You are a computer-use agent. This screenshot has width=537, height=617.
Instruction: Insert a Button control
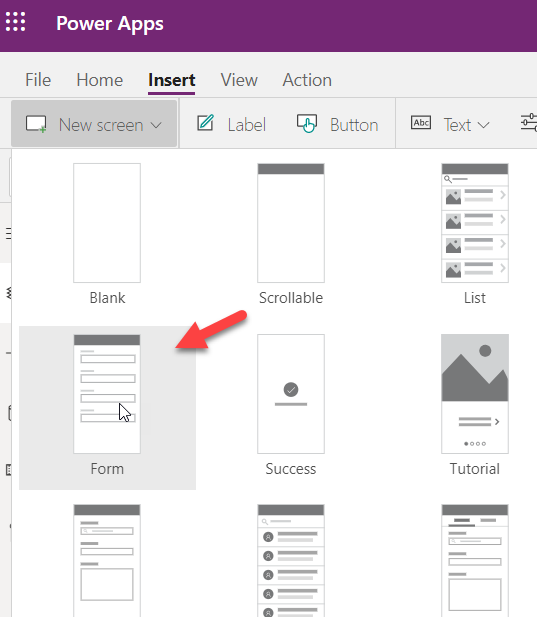pos(338,124)
